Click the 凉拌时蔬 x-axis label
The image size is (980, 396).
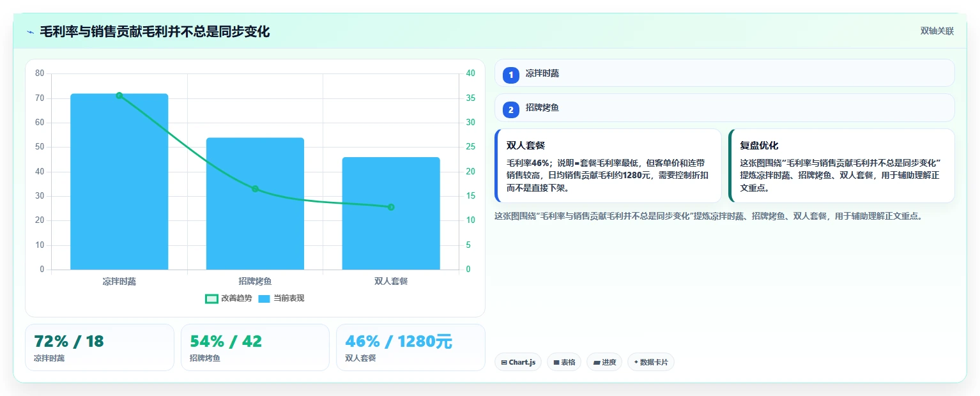119,281
